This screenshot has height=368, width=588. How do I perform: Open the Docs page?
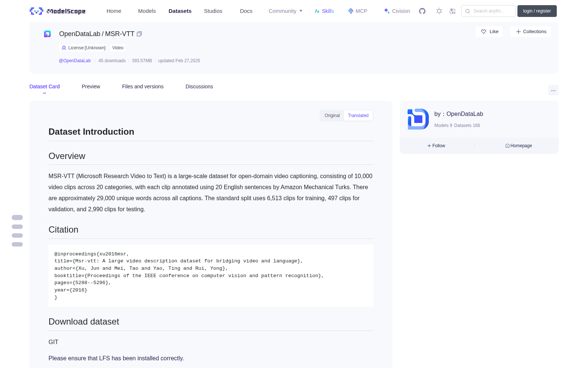tap(246, 11)
